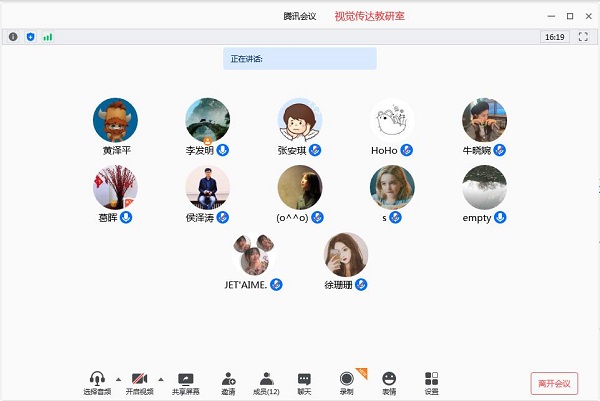The width and height of the screenshot is (600, 401).
Task: Check the green network signal indicator
Action: [x=47, y=36]
